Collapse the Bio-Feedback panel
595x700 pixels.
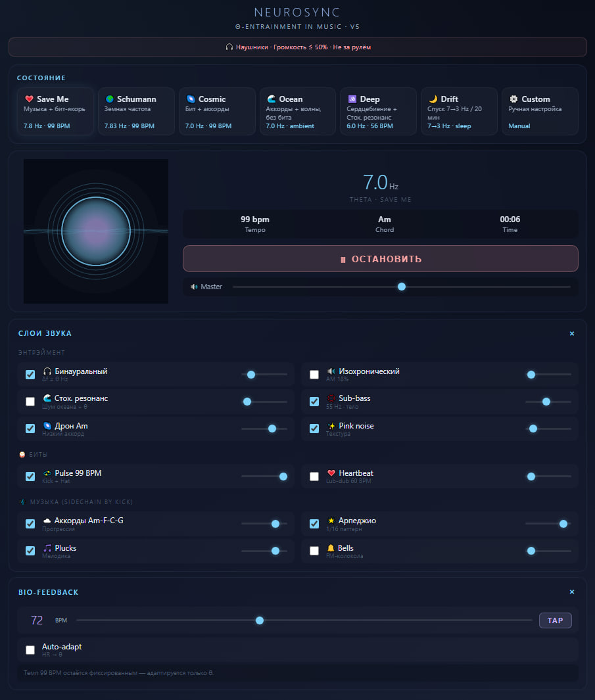point(572,592)
